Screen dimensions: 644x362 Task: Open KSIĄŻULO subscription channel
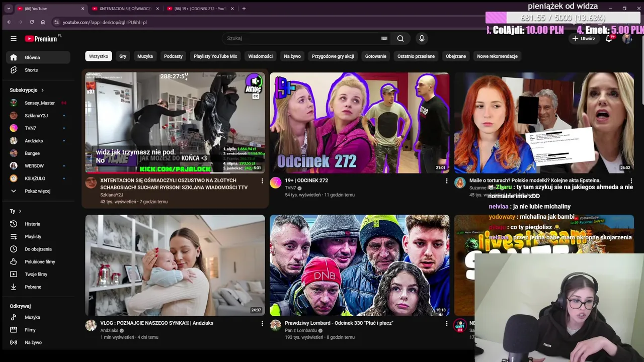(38, 178)
